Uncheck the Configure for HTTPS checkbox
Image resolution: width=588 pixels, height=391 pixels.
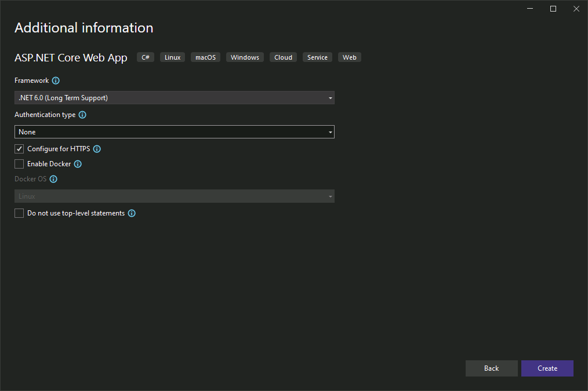click(19, 149)
